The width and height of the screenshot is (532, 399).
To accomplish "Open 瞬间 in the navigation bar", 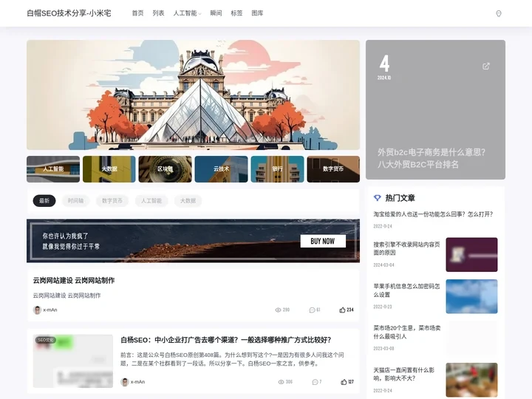I will [216, 13].
